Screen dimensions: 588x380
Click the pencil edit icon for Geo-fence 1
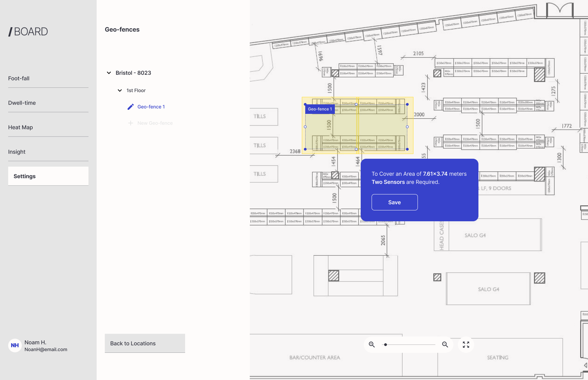coord(131,107)
